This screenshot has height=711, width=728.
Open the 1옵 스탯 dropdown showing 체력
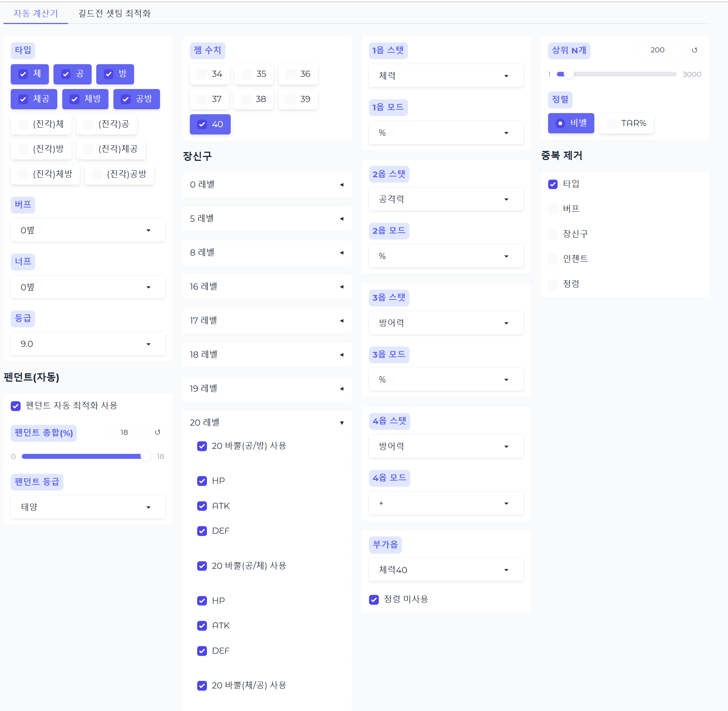[446, 76]
